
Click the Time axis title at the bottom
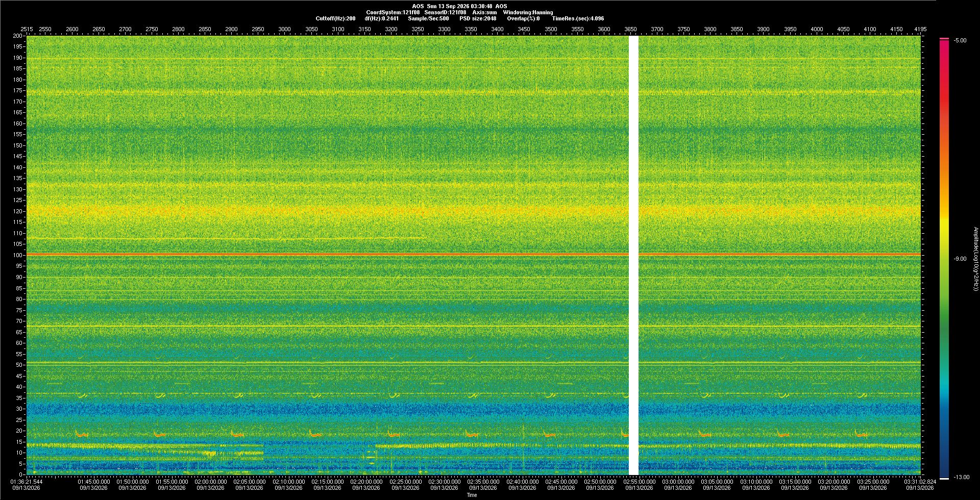pos(472,495)
